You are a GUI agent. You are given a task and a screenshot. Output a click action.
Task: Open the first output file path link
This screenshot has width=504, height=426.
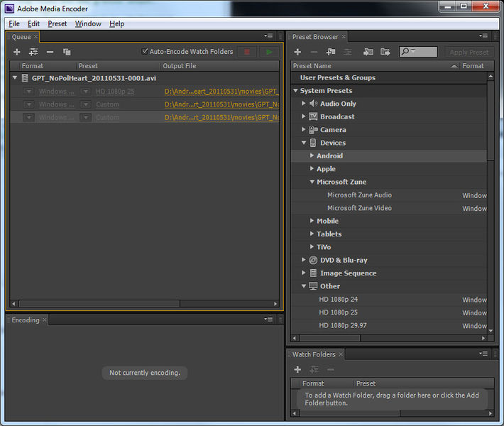221,92
